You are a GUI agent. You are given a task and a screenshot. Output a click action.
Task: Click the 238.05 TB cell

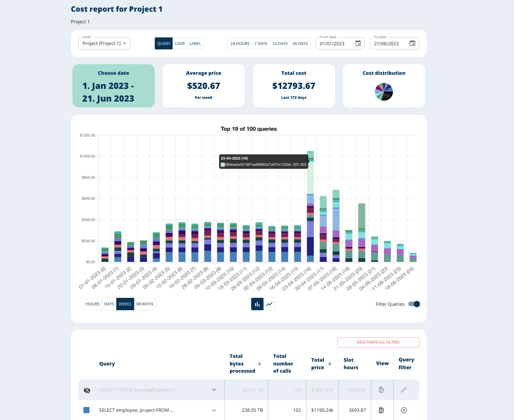pos(252,410)
